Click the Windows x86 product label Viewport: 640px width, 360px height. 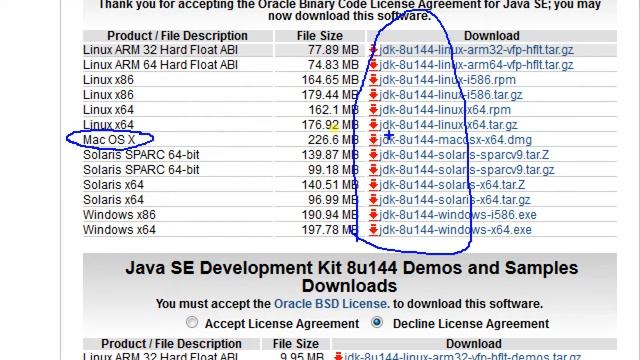click(x=119, y=215)
